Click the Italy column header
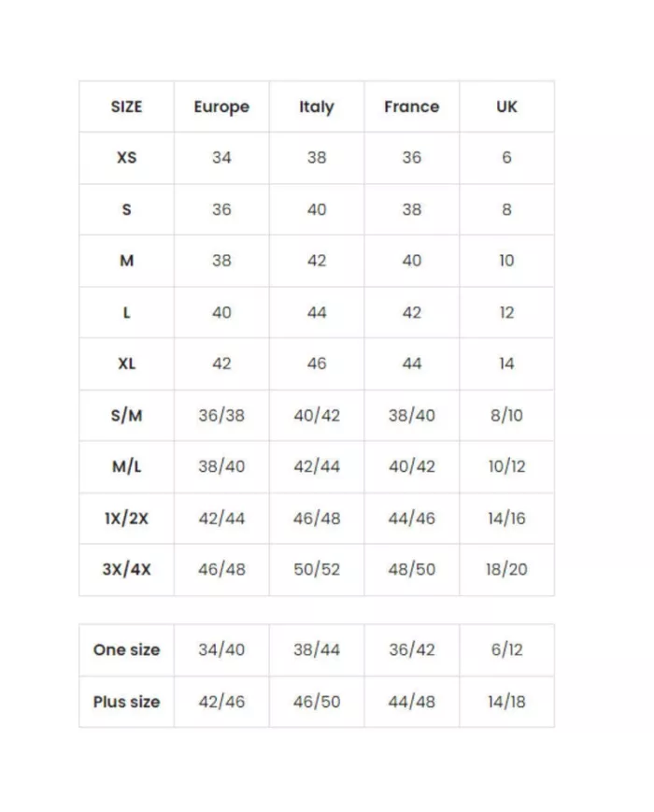The height and width of the screenshot is (812, 654). (x=317, y=107)
